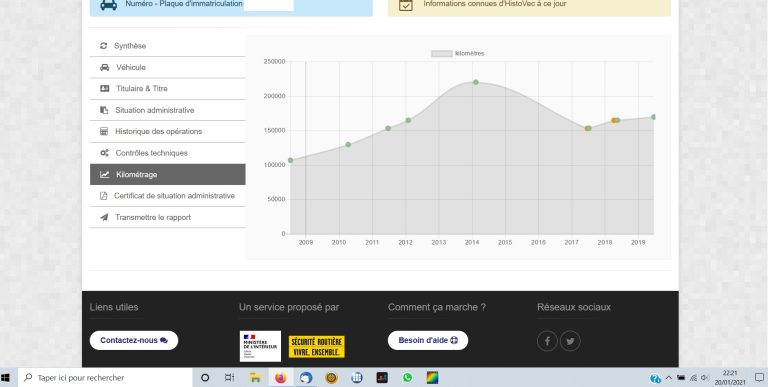Click the Un service proposé par heading
This screenshot has height=387, width=768.
[x=289, y=307]
